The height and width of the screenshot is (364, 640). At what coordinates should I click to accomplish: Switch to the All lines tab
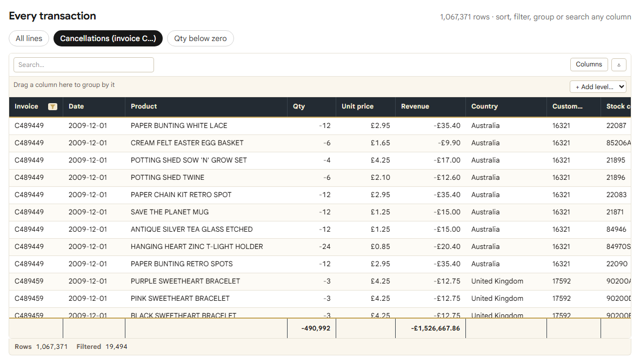tap(29, 38)
